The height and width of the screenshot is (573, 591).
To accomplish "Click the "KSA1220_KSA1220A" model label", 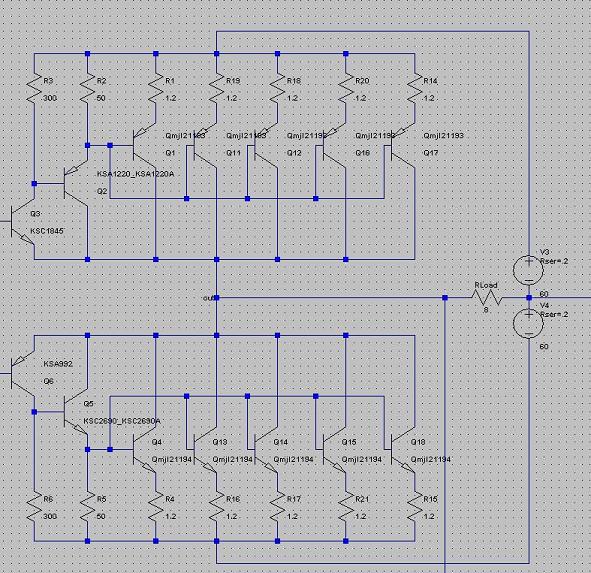I will [135, 174].
